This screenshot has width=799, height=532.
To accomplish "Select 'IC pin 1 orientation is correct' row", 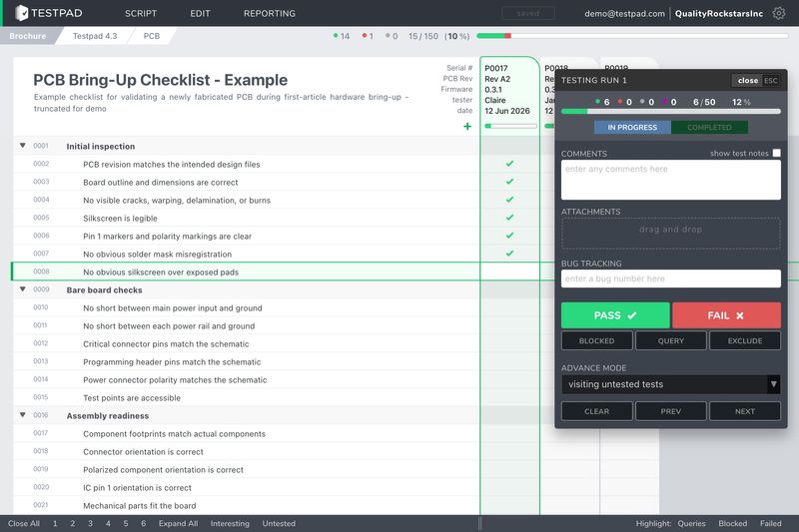I will tap(246, 488).
